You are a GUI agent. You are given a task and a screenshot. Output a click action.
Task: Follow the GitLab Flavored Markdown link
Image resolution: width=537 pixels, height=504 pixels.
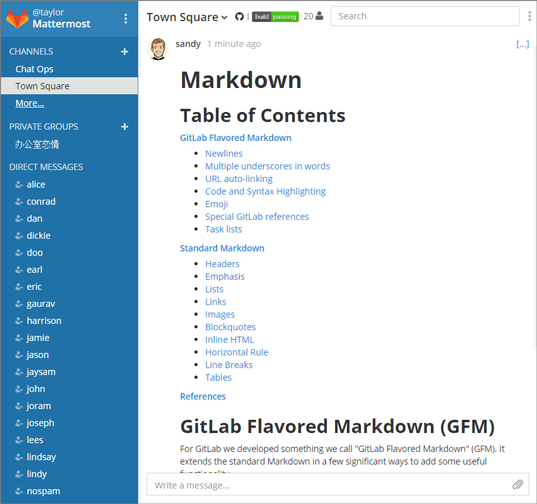(236, 138)
